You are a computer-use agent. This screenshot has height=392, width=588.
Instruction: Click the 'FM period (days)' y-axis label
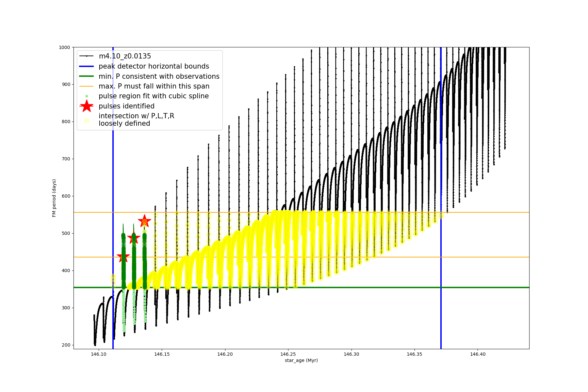click(x=54, y=198)
